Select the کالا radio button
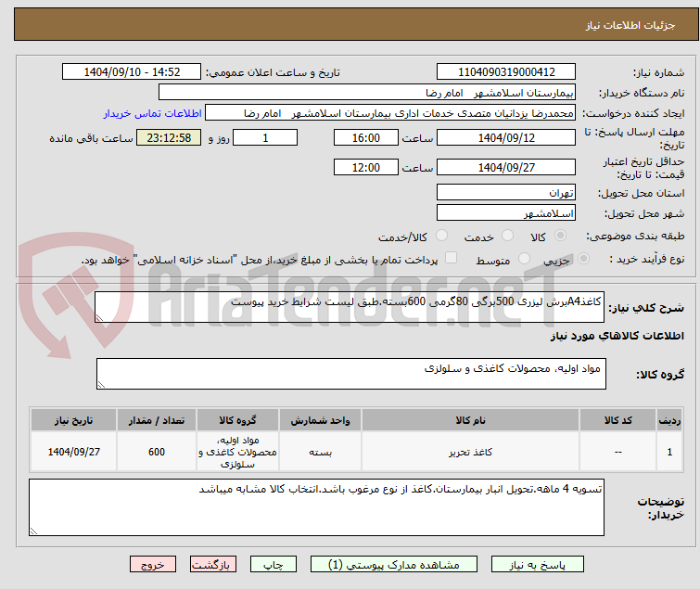Screen dimensions: 700x589 pyautogui.click(x=560, y=236)
